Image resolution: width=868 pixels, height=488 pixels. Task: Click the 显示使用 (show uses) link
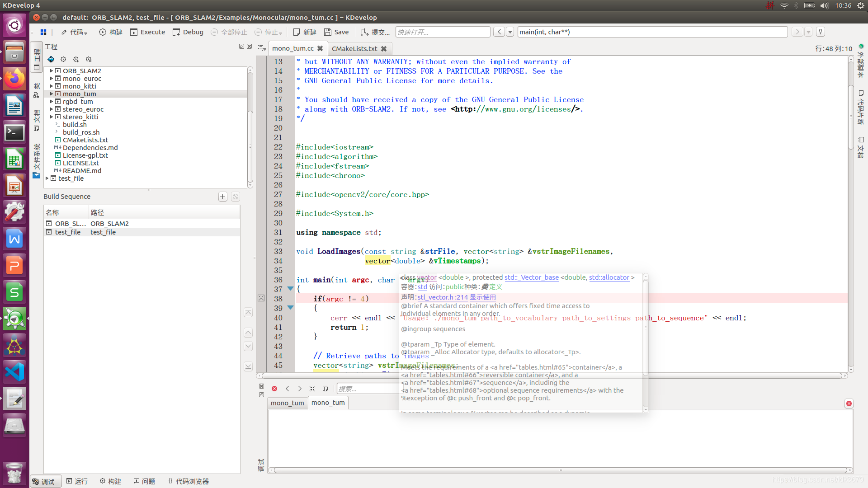pyautogui.click(x=483, y=297)
